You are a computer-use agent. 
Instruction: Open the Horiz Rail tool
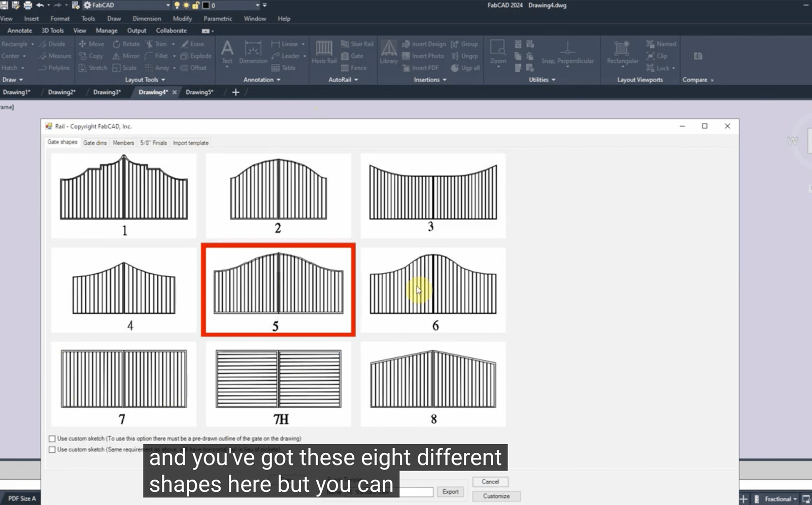click(x=324, y=52)
